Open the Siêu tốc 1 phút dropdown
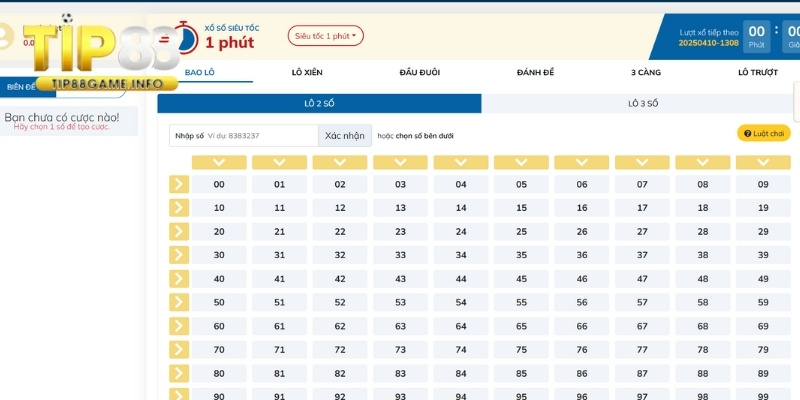 pyautogui.click(x=326, y=36)
